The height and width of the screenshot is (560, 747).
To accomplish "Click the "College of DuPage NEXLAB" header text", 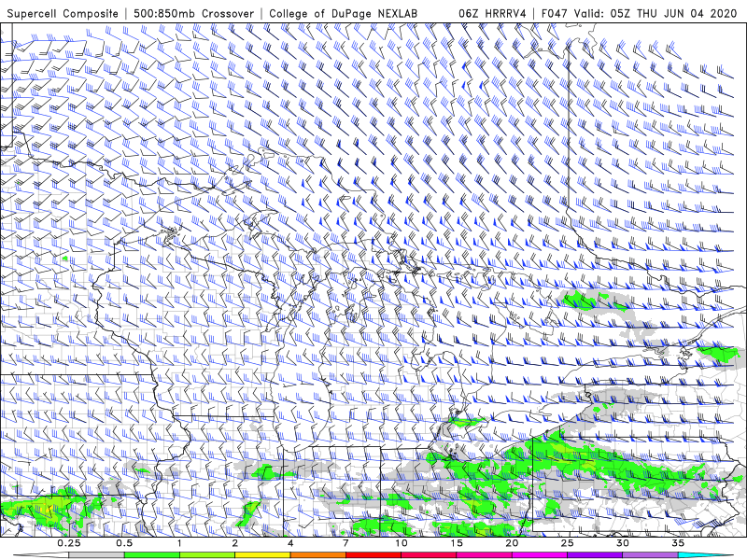I will [343, 13].
